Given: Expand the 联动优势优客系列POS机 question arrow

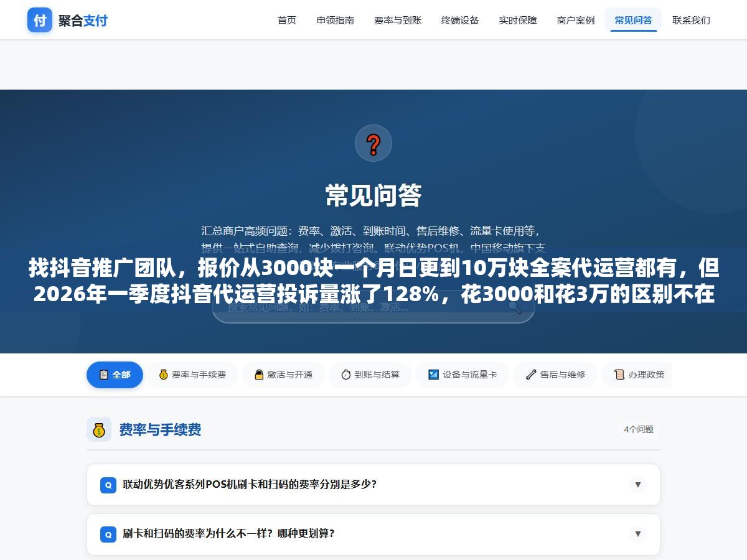Looking at the screenshot, I should tap(638, 485).
